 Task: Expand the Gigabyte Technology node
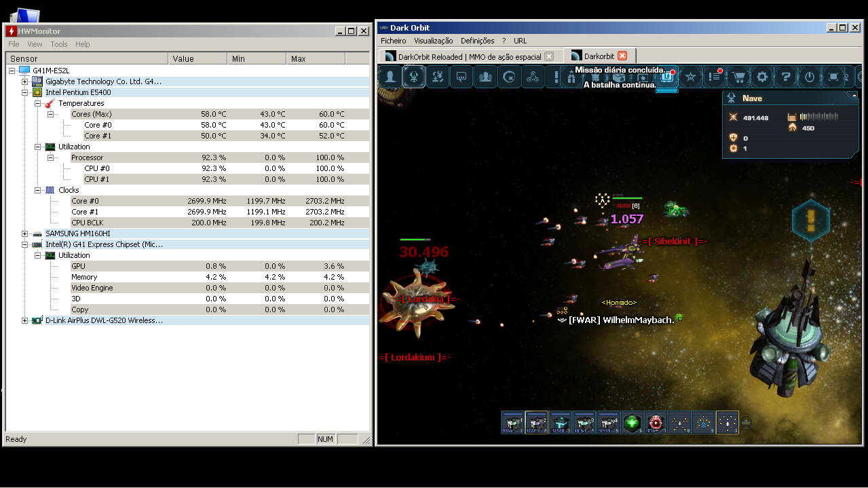click(x=25, y=81)
